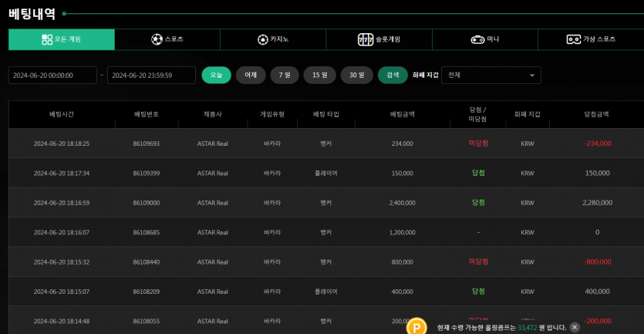Click the 제품사 column header
644x334 pixels.
point(212,114)
